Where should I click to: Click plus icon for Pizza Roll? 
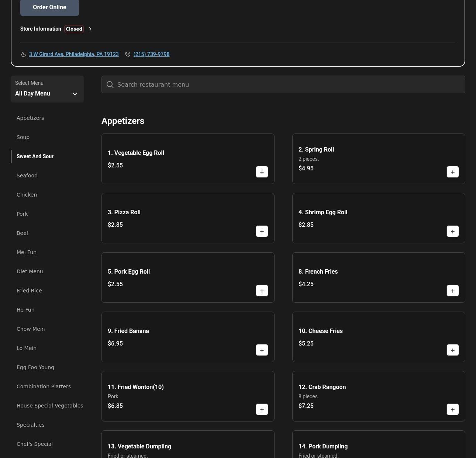[x=262, y=231]
